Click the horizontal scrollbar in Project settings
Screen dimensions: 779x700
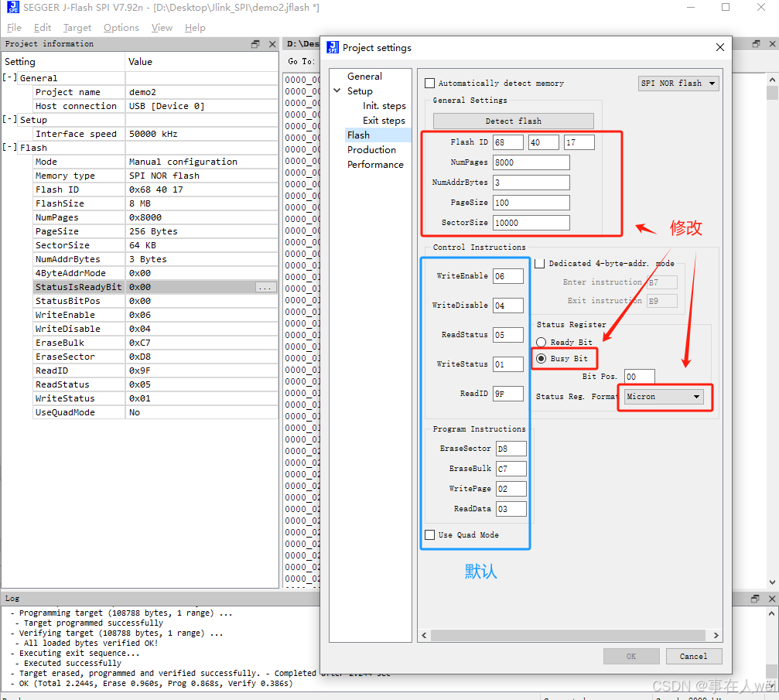tap(568, 636)
